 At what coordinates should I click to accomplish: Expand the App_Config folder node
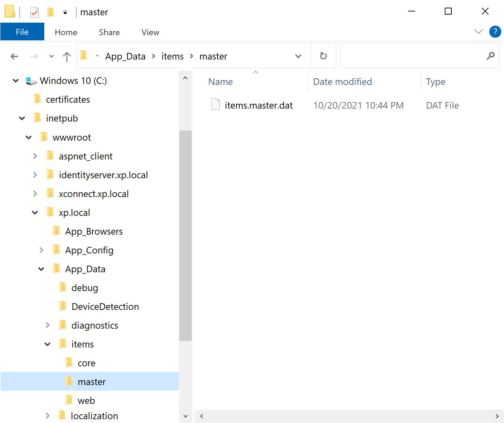pyautogui.click(x=41, y=250)
